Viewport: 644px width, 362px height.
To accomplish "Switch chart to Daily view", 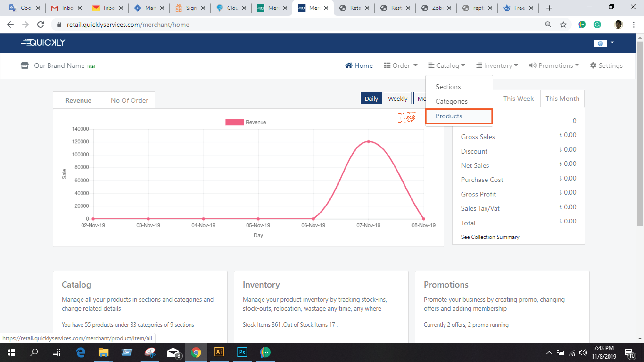I will coord(371,99).
